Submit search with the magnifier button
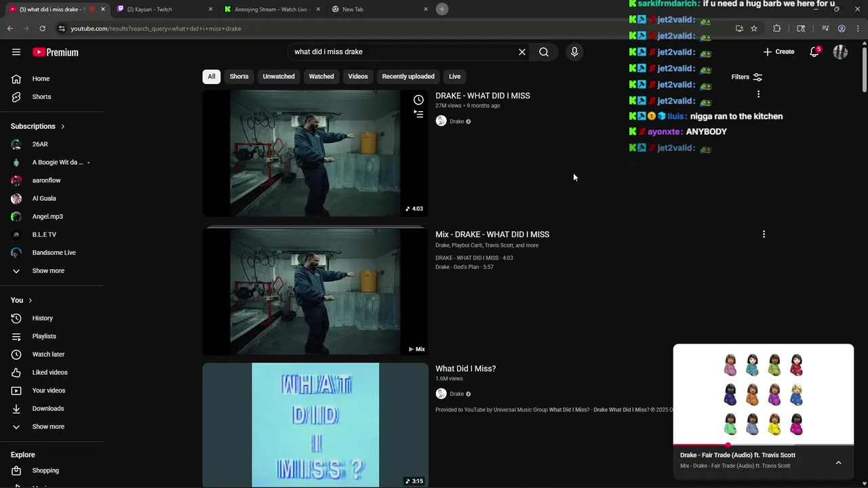 (544, 52)
